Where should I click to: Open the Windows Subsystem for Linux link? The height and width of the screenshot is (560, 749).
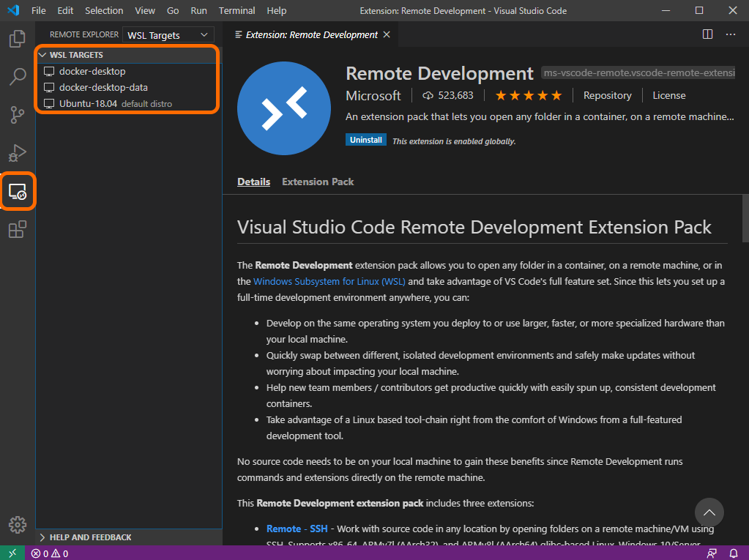coord(329,281)
